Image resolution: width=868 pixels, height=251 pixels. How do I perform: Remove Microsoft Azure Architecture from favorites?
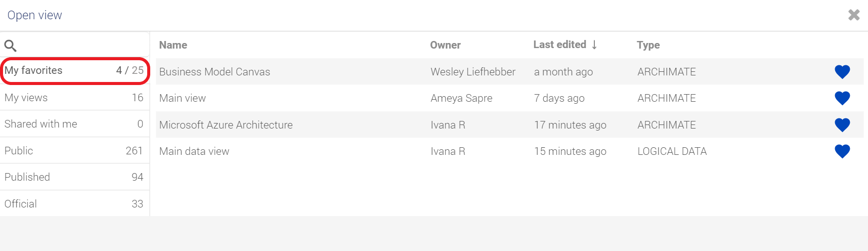pos(842,125)
